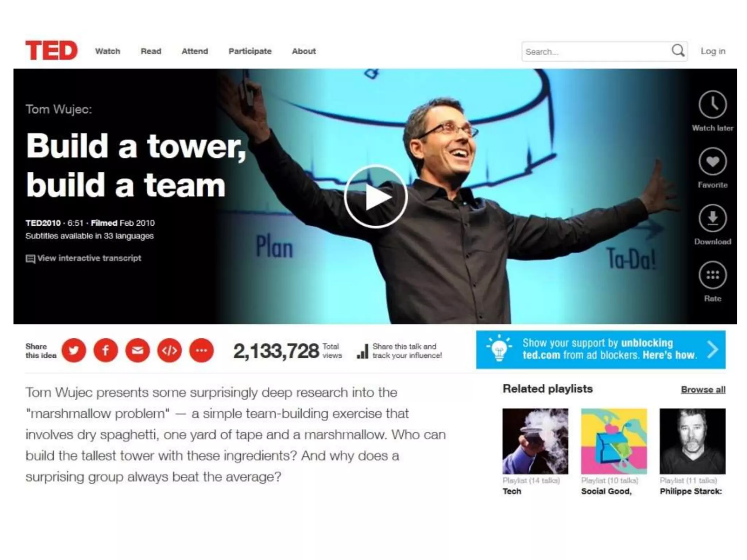Click the ad blocker banner arrow
Image resolution: width=747 pixels, height=560 pixels.
[712, 350]
